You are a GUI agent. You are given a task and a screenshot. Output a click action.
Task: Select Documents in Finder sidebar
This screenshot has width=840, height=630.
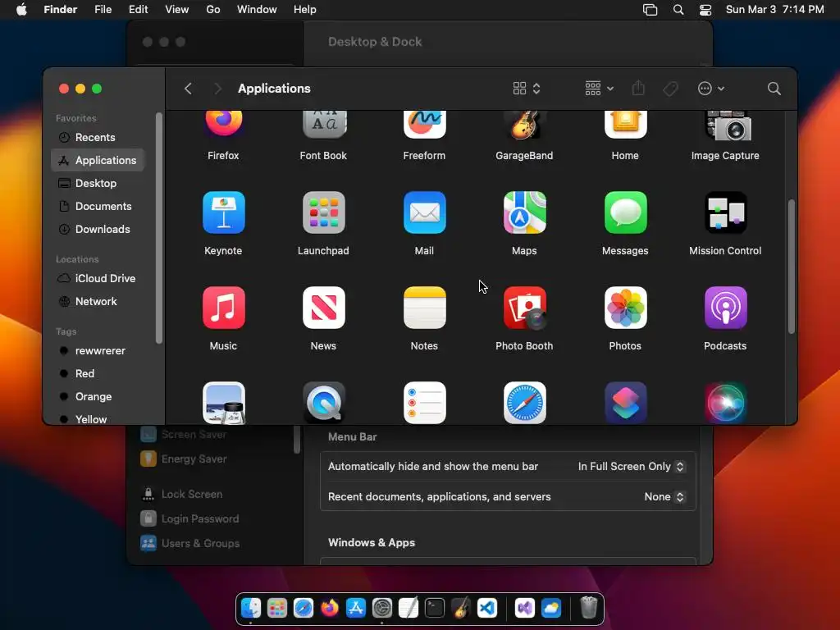pyautogui.click(x=98, y=206)
